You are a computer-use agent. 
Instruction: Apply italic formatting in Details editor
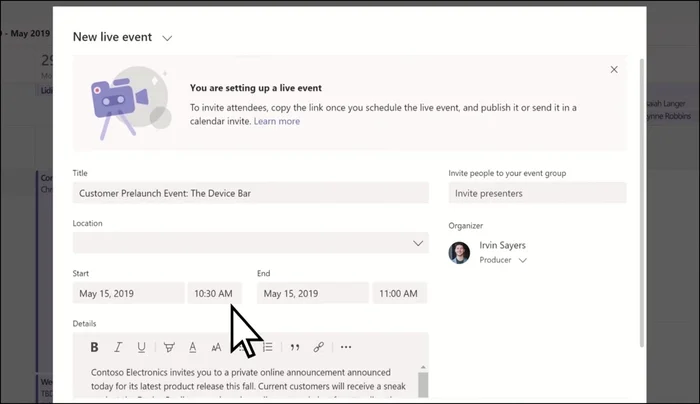[x=118, y=347]
